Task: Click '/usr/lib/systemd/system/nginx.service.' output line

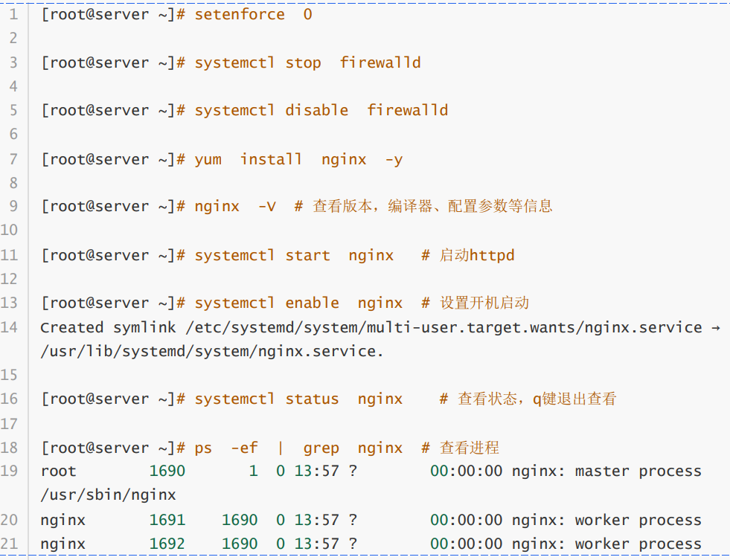Action: pyautogui.click(x=212, y=352)
